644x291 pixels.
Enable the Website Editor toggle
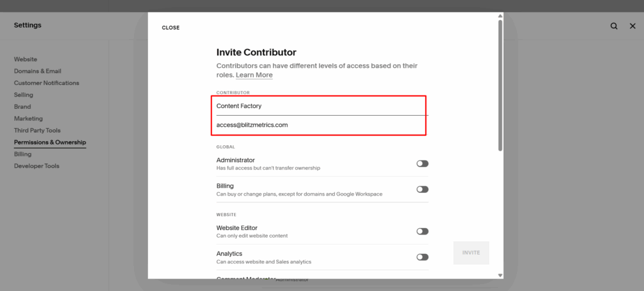422,231
